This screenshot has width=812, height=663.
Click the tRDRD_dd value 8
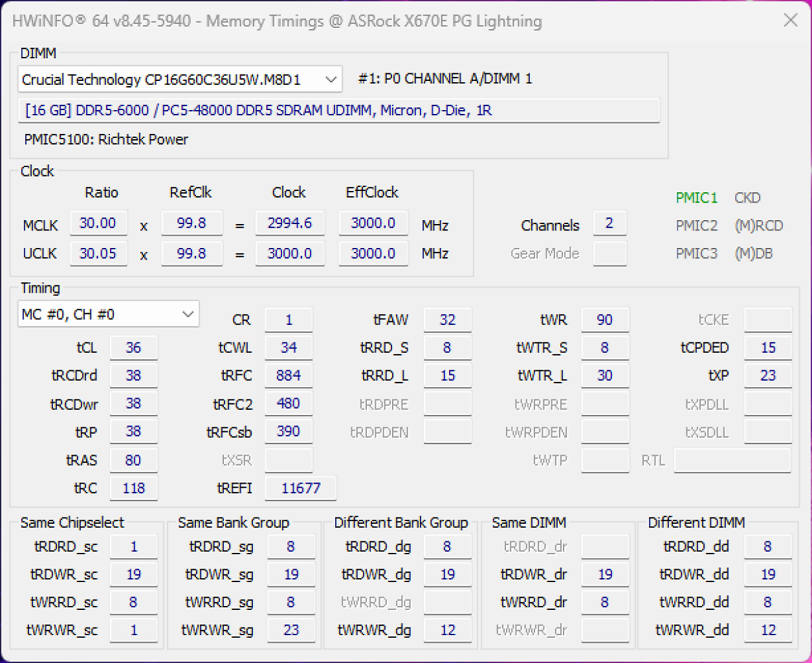click(768, 546)
